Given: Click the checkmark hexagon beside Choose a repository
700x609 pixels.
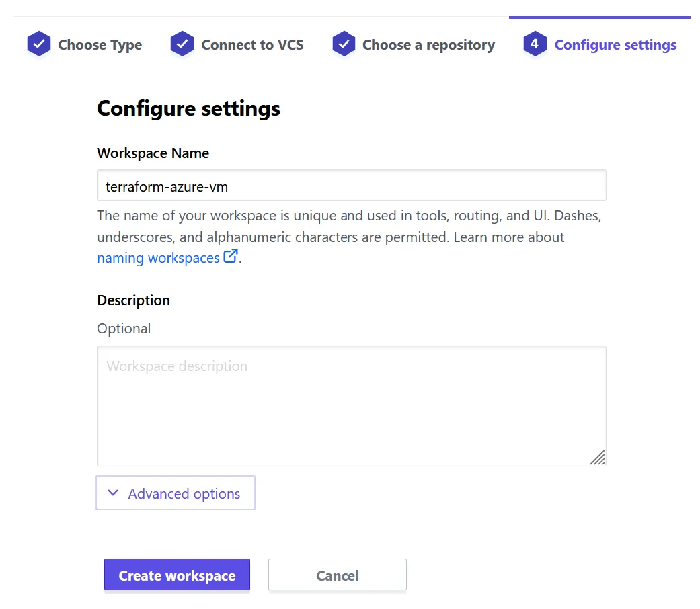Looking at the screenshot, I should point(344,44).
